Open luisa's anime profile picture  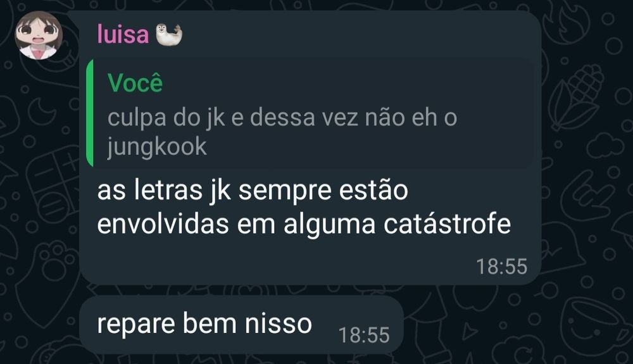(39, 35)
